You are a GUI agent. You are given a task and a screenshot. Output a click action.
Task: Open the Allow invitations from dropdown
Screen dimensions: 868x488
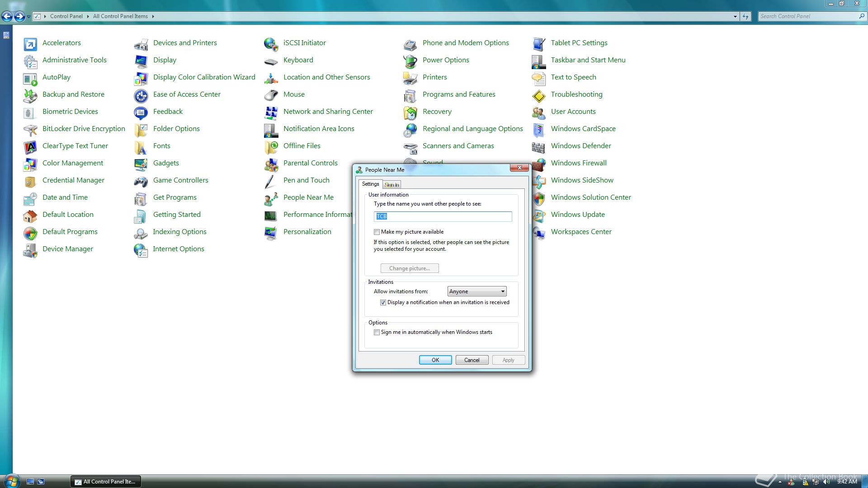[x=476, y=291]
